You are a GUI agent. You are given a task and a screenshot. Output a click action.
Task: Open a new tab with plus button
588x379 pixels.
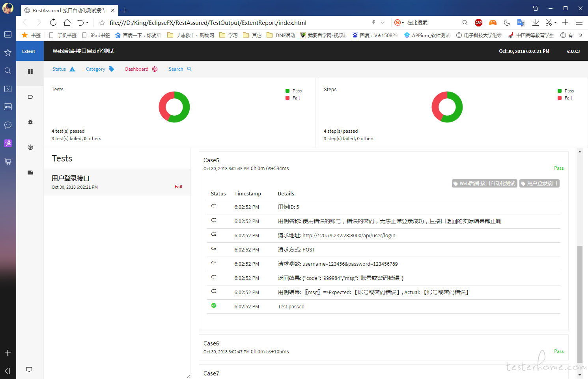pos(125,10)
